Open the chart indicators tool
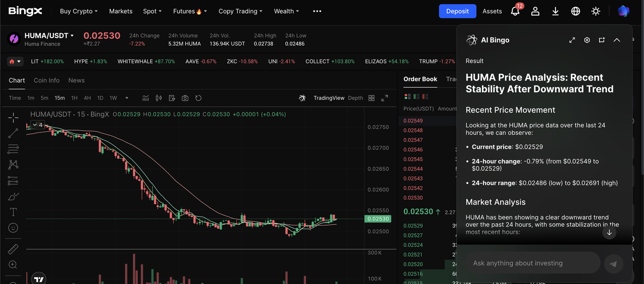Image resolution: width=644 pixels, height=284 pixels. tap(146, 98)
